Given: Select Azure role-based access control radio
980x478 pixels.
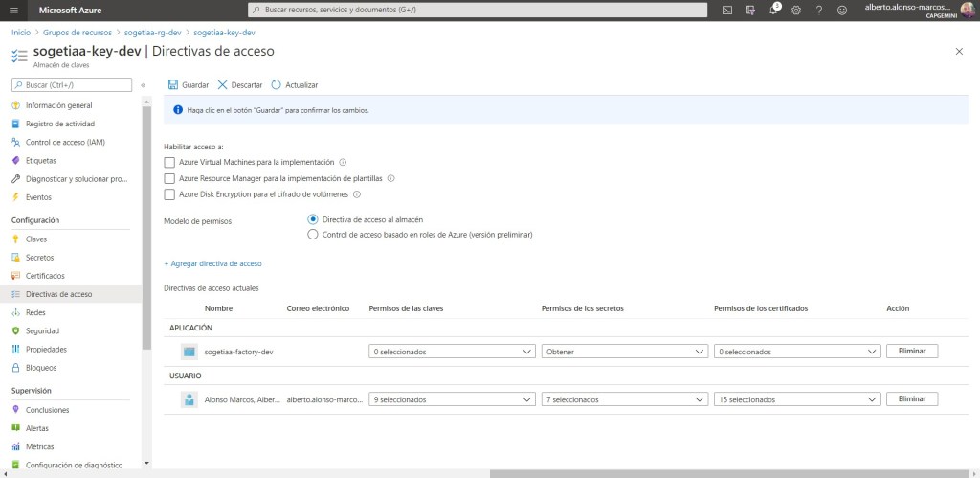Looking at the screenshot, I should tap(312, 235).
